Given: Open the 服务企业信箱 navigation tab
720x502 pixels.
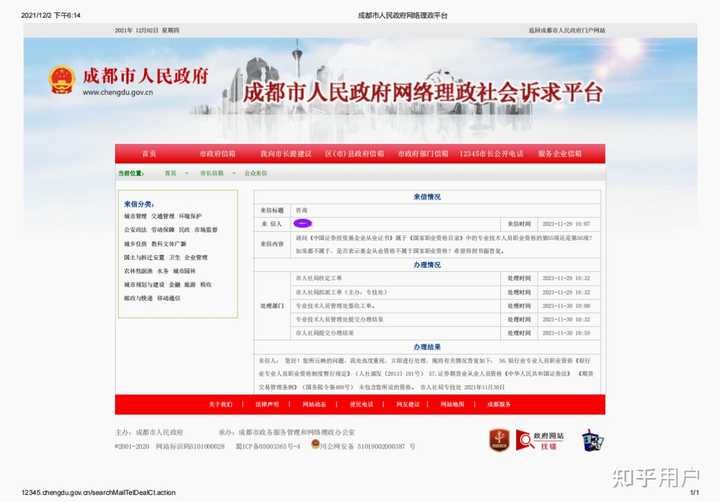Looking at the screenshot, I should (560, 154).
